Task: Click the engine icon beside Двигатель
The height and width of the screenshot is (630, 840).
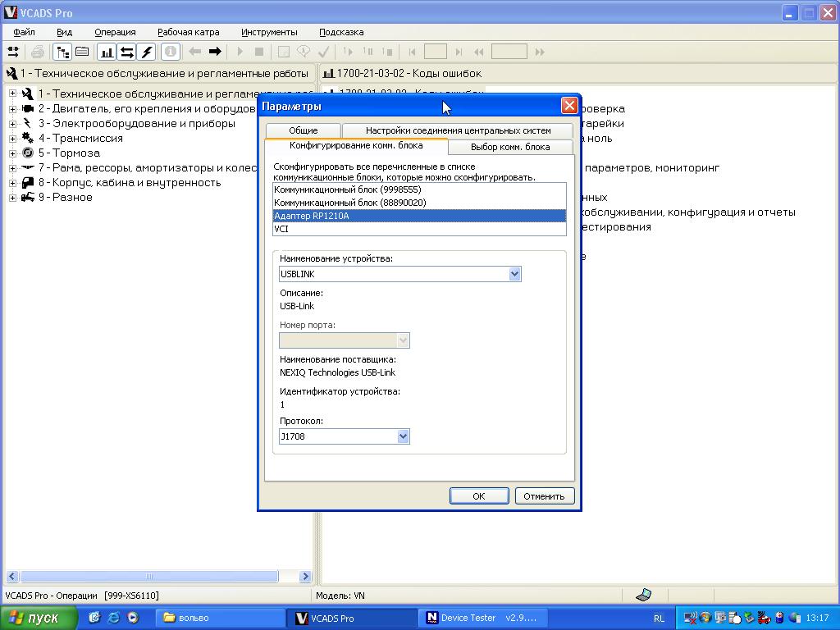Action: coord(27,108)
